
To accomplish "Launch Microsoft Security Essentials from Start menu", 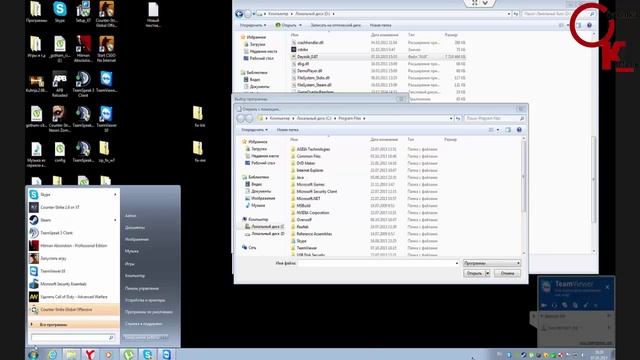I will click(x=73, y=284).
